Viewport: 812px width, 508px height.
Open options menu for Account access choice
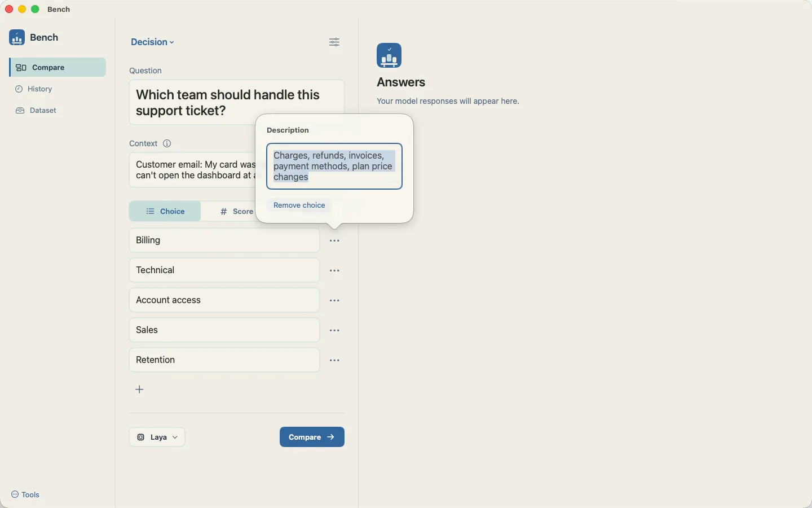pyautogui.click(x=334, y=301)
